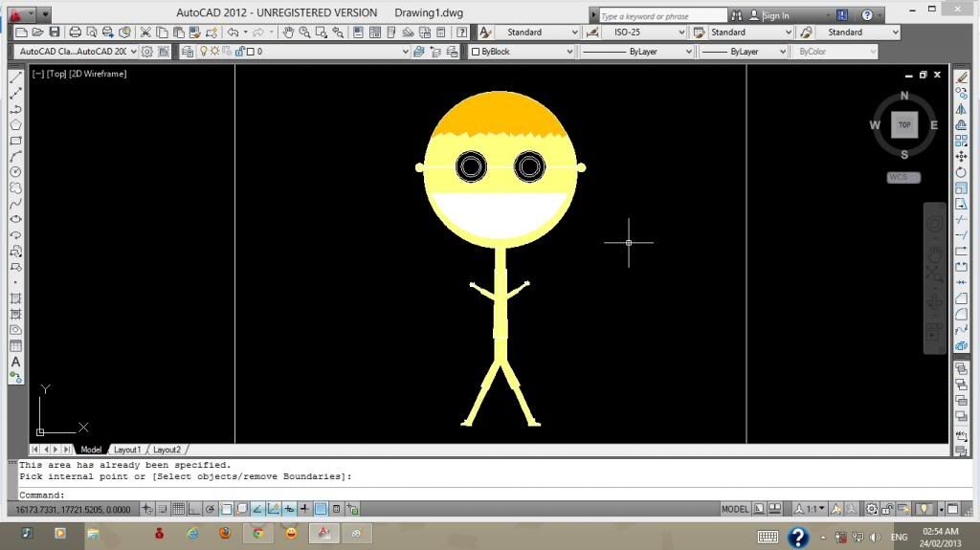Open the [2D Wireframe] visual style menu

point(98,74)
